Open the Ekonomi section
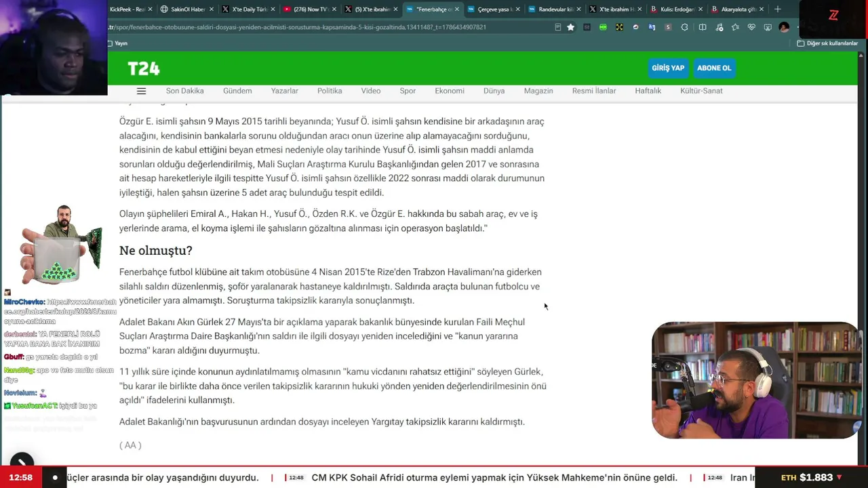 point(450,91)
